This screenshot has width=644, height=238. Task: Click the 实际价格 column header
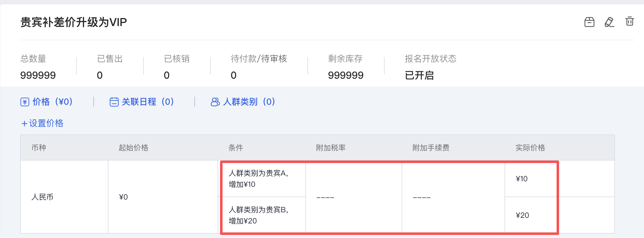point(530,148)
